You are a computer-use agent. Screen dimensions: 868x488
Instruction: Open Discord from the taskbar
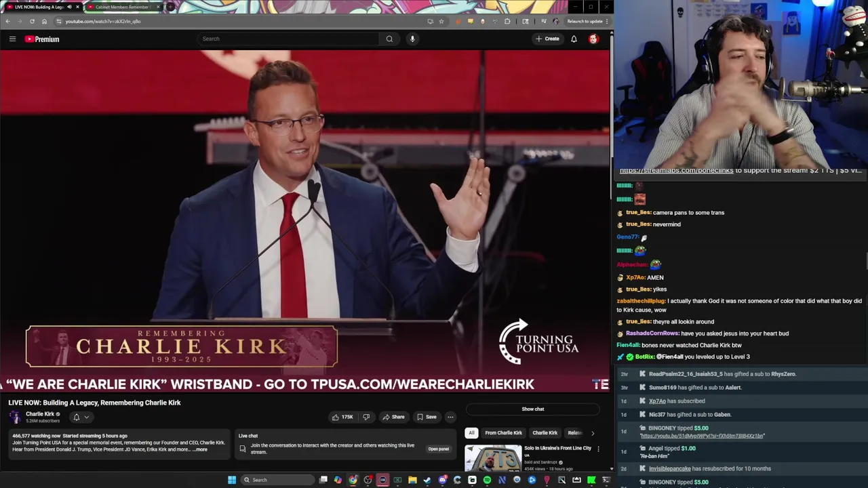442,480
